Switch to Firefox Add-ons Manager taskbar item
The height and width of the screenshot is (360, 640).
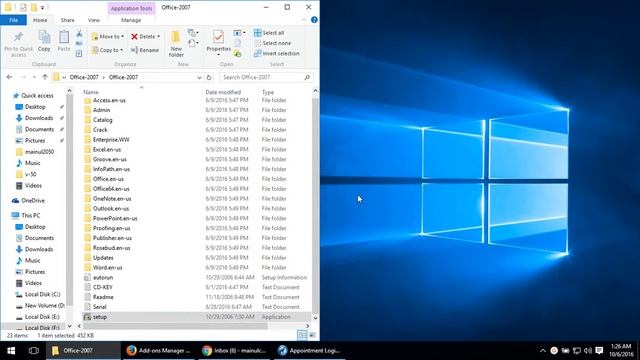[158, 351]
